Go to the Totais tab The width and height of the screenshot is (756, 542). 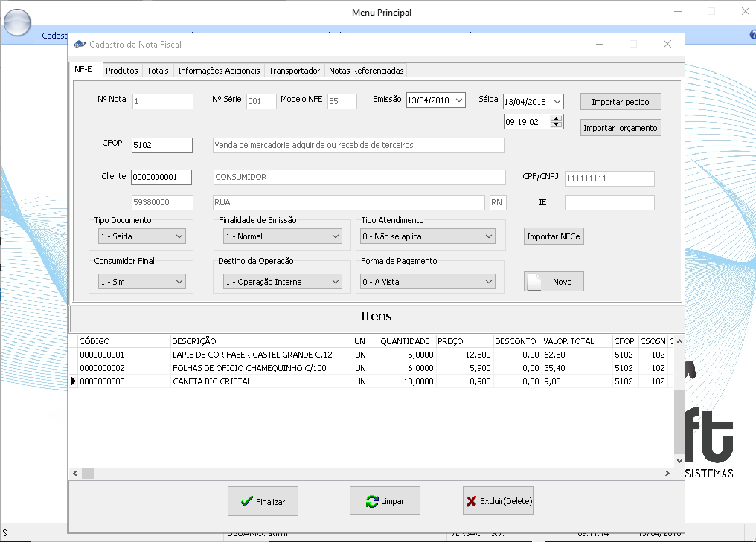pos(158,71)
